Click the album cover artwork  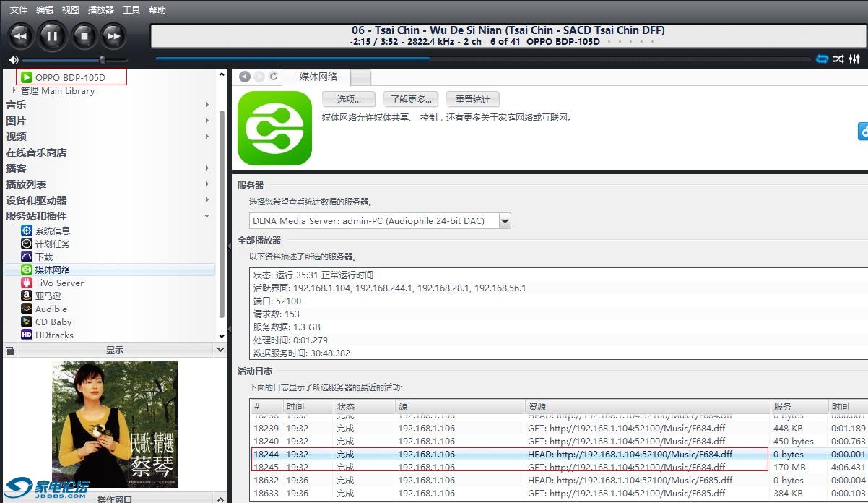115,424
